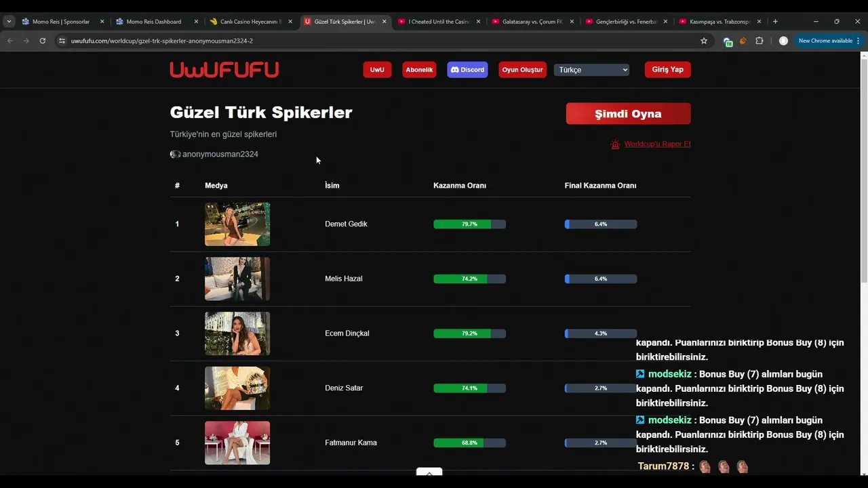
Task: Click Demet Gedik's 79.7% win rate bar
Action: point(469,224)
